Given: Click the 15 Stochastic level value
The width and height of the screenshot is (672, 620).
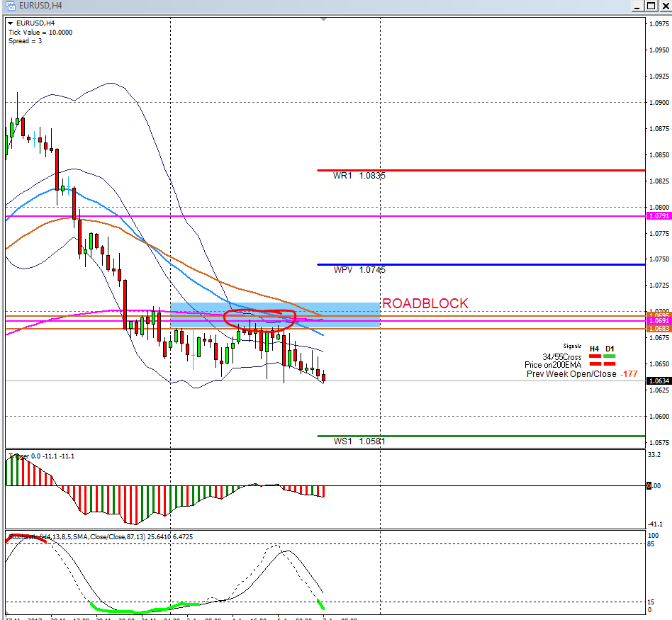Looking at the screenshot, I should [651, 602].
